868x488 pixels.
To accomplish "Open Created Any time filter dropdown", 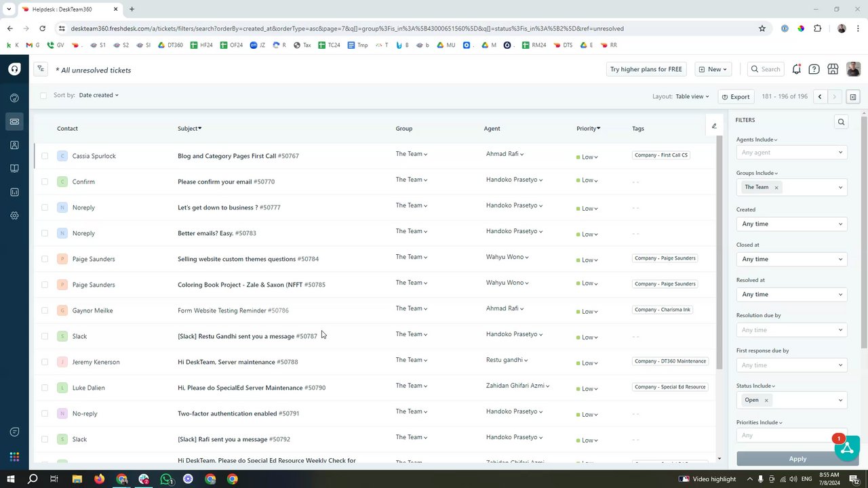I will pos(791,224).
